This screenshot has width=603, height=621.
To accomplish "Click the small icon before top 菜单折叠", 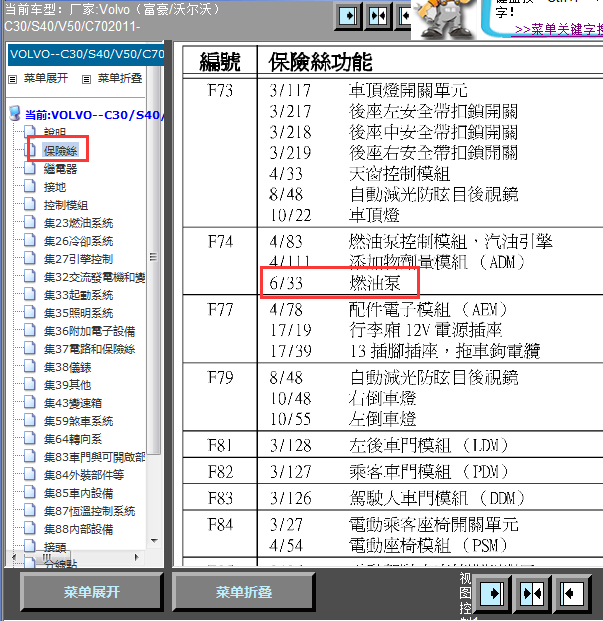I will (x=86, y=79).
